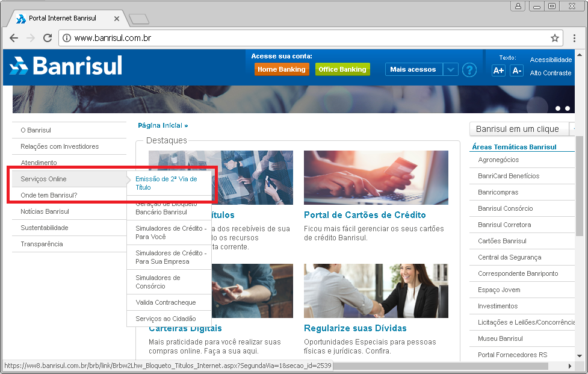The height and width of the screenshot is (374, 588).
Task: Select the second banner carousel dot
Action: point(568,108)
